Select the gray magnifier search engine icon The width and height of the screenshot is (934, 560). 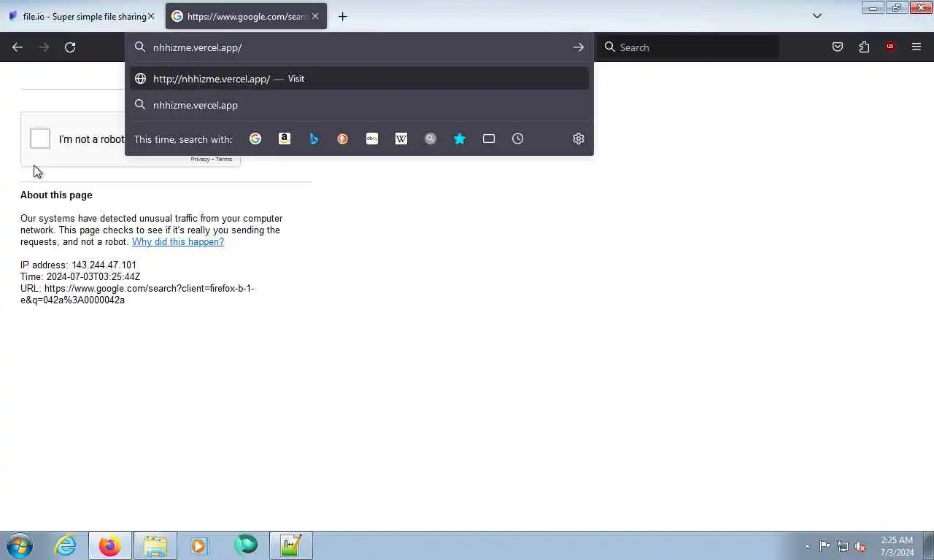(x=431, y=139)
